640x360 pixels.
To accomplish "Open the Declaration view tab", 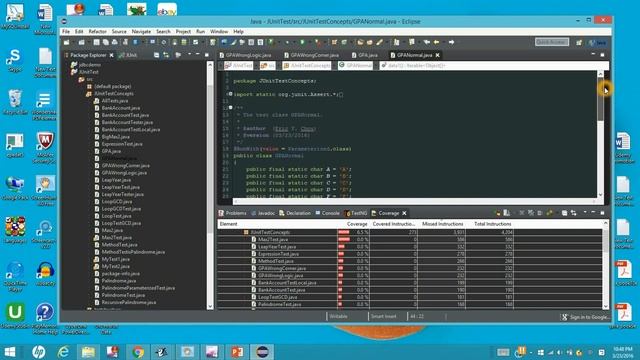I will coord(295,213).
